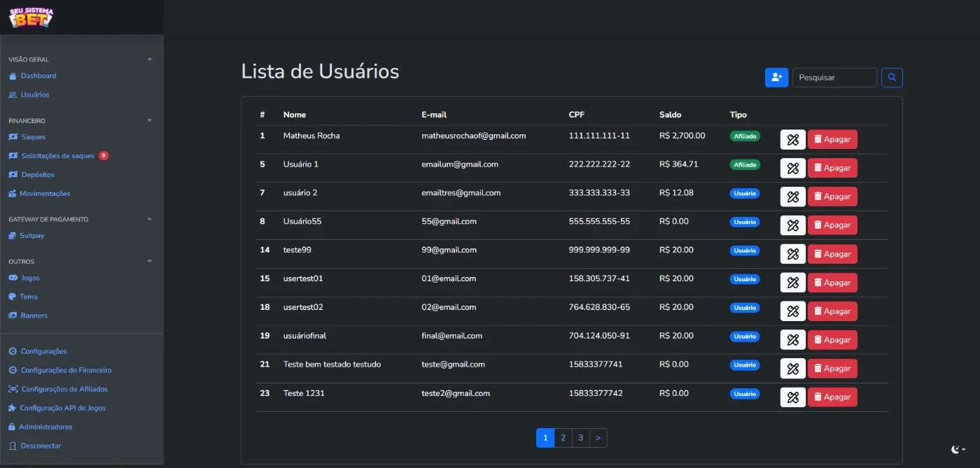Open edit icon for Usuário55 row
The width and height of the screenshot is (980, 468).
[793, 225]
